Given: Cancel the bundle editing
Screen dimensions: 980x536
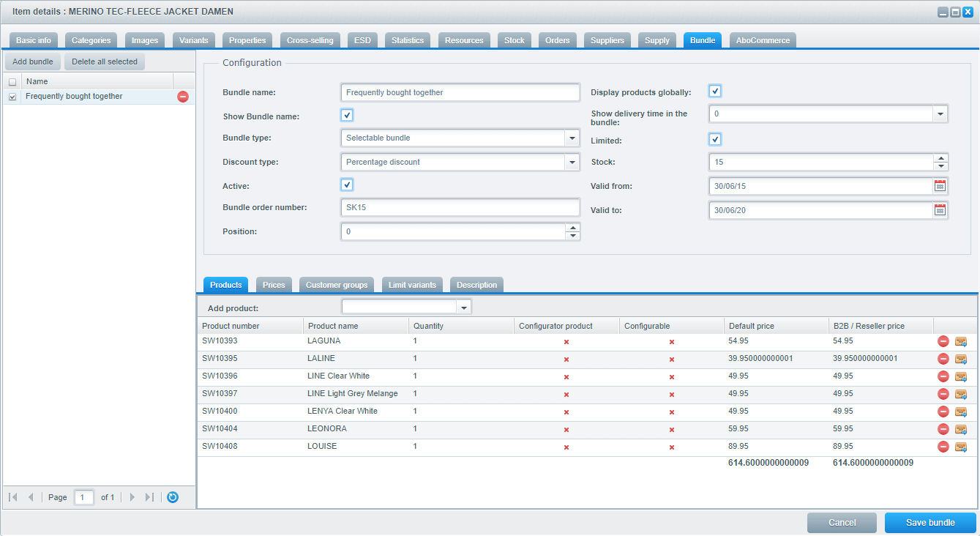Looking at the screenshot, I should (x=842, y=522).
